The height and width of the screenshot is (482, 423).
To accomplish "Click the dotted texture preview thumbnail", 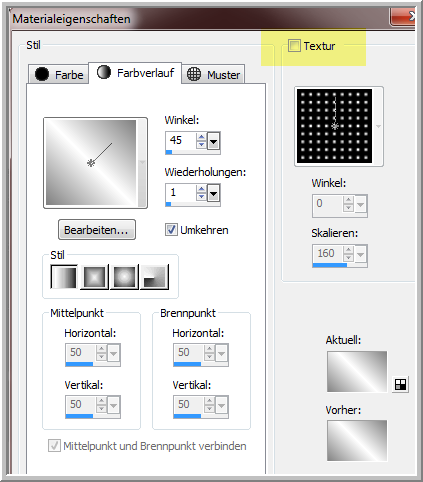I will coord(334,126).
